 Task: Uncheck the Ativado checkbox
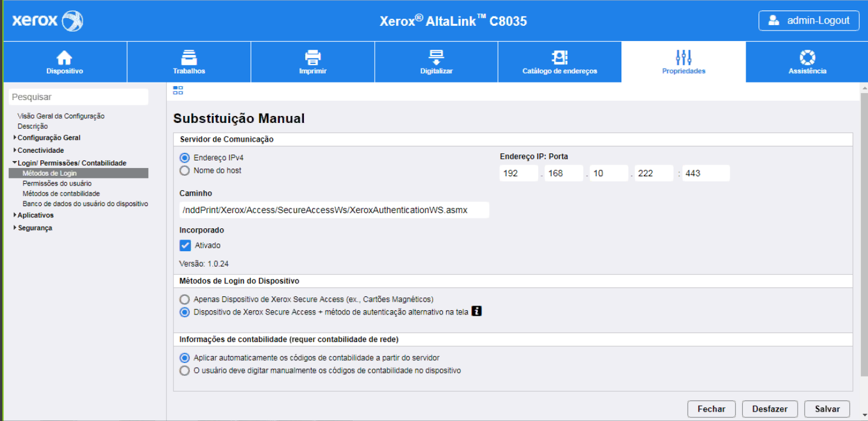coord(185,245)
